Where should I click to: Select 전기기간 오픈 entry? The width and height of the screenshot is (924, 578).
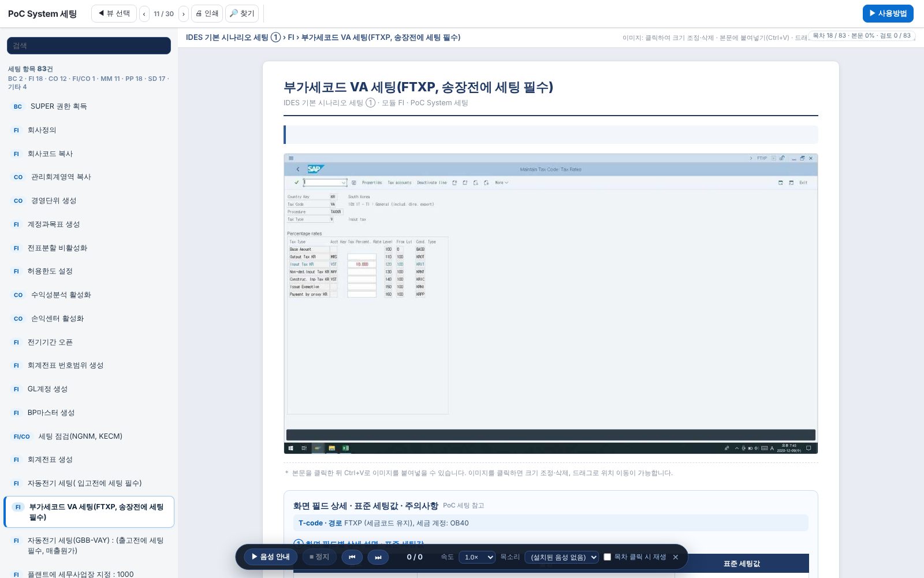[x=89, y=342]
